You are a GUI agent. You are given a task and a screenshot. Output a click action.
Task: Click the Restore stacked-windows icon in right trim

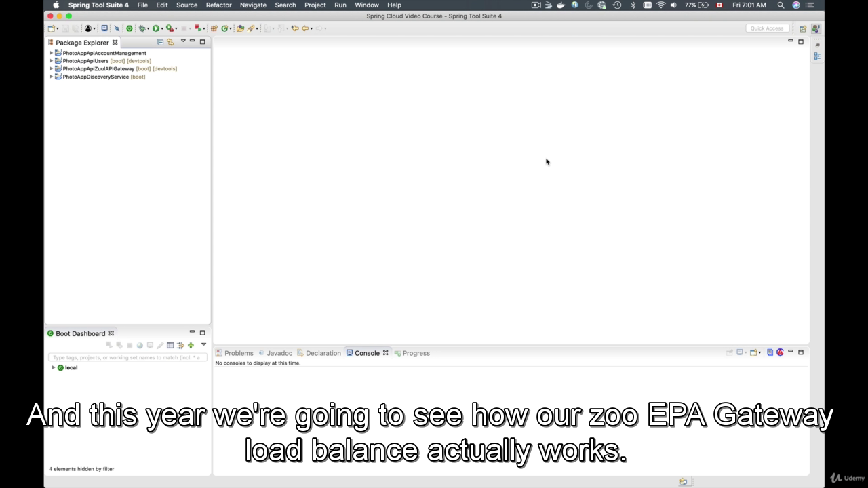coord(817,46)
